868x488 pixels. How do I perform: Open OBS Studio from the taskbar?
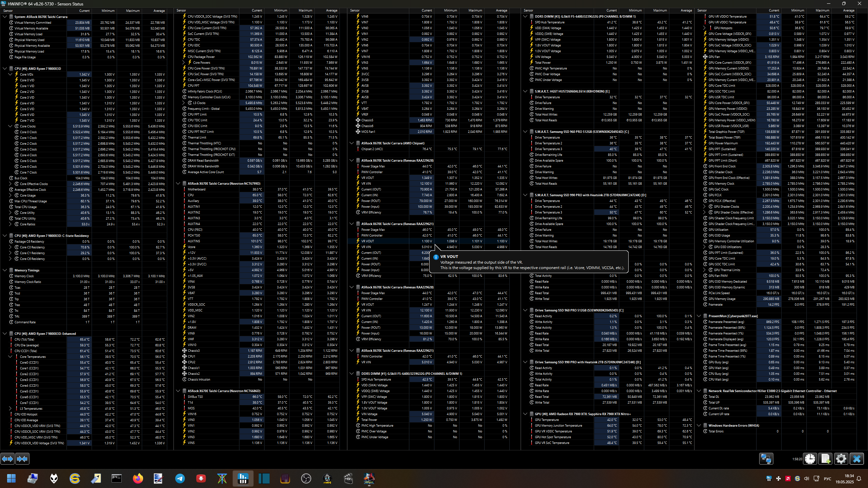[306, 479]
